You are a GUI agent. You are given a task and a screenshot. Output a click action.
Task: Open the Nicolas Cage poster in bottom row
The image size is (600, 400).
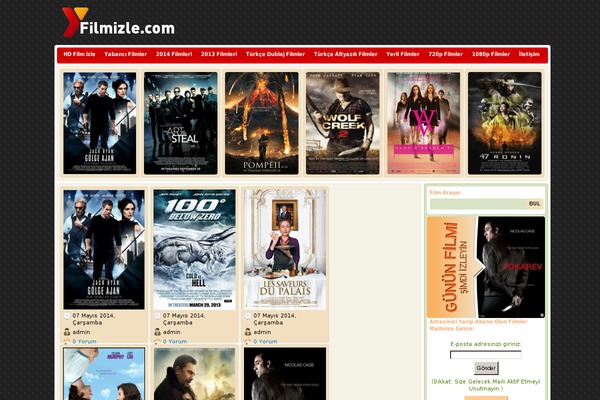[x=285, y=374]
